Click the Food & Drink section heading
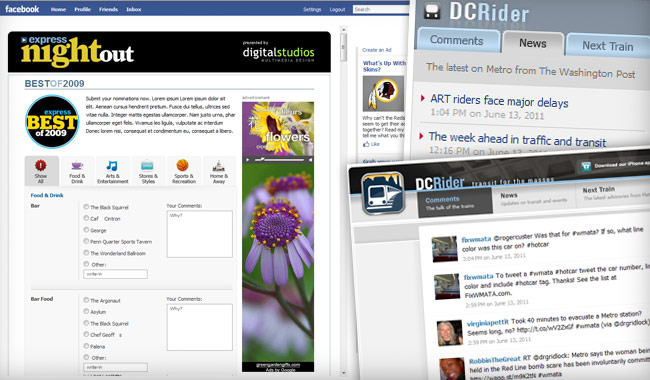Viewport: 650px width, 380px height. click(47, 195)
